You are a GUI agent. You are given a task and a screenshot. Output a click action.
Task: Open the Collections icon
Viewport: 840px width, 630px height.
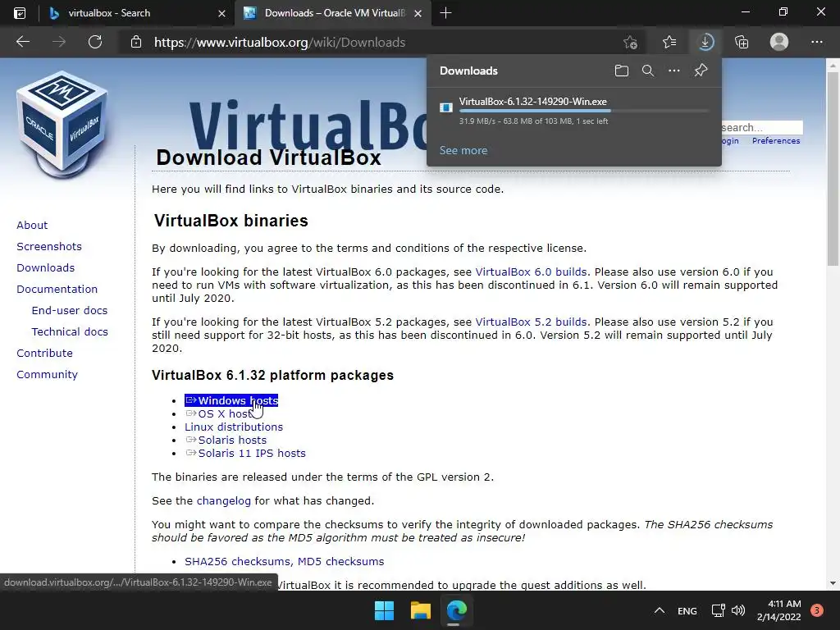[x=742, y=42]
